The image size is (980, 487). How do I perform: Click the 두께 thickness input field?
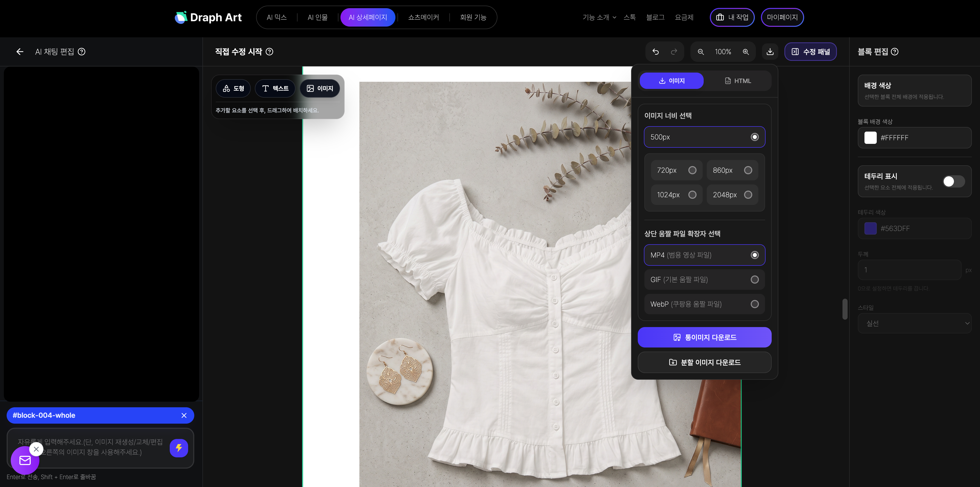[x=910, y=270]
